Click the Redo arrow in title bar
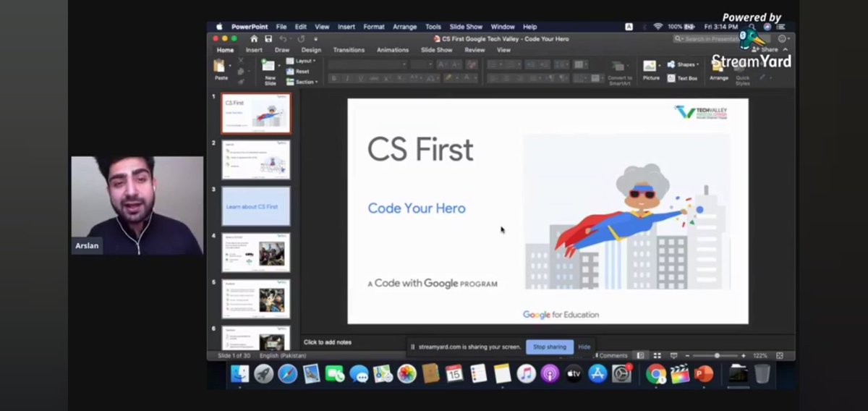This screenshot has width=868, height=411. pyautogui.click(x=301, y=38)
